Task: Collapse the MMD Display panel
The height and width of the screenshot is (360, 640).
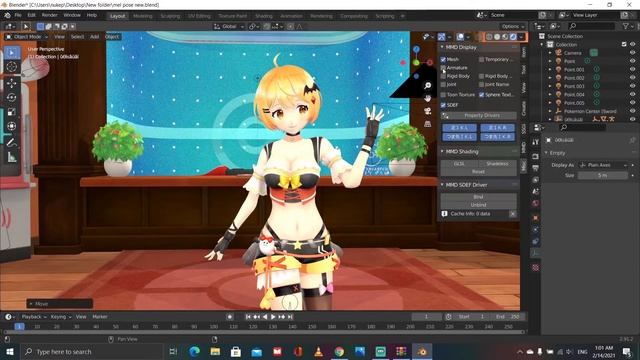Action: point(442,47)
